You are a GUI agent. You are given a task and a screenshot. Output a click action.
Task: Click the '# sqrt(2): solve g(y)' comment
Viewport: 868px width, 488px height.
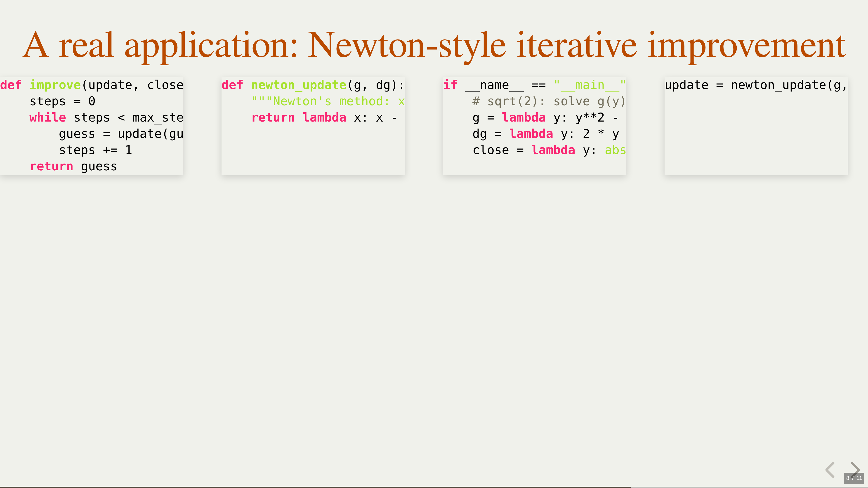[x=549, y=101]
